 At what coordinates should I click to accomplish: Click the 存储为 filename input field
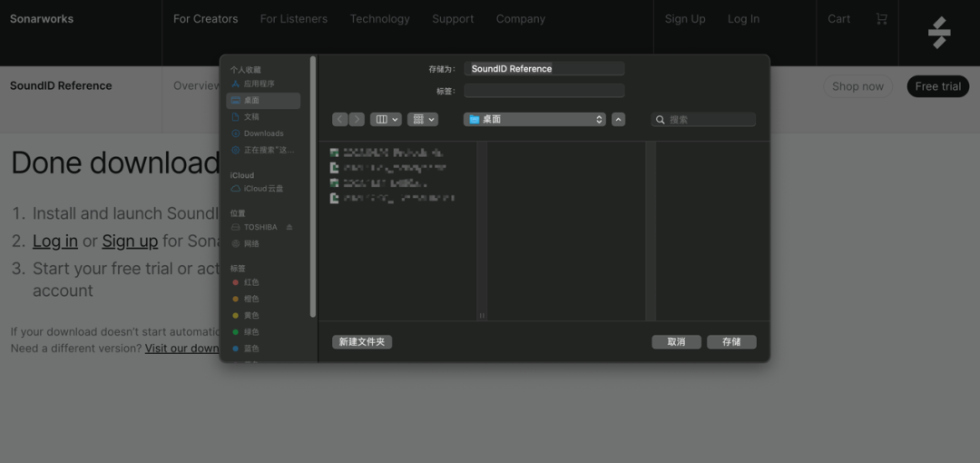click(544, 69)
